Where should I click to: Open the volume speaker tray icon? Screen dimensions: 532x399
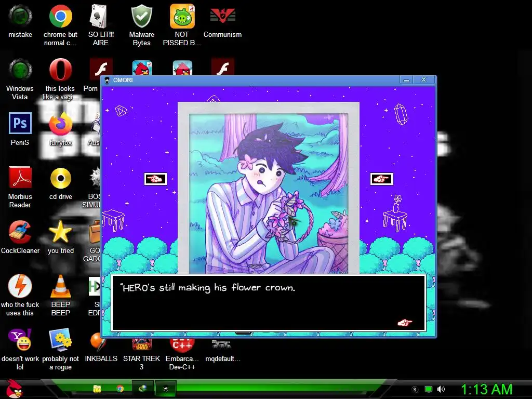click(x=441, y=389)
